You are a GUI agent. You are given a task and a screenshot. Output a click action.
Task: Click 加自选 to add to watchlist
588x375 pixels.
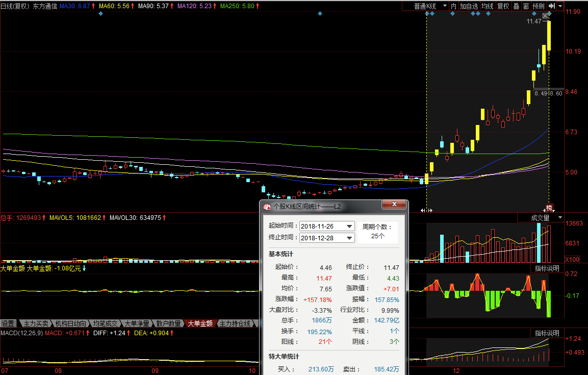click(x=469, y=6)
